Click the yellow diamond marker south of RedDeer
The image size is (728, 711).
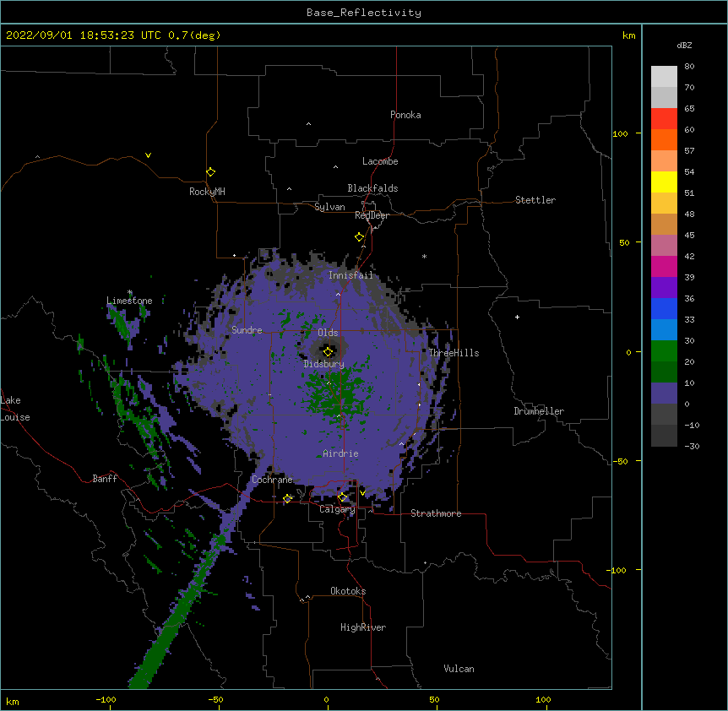(x=360, y=237)
